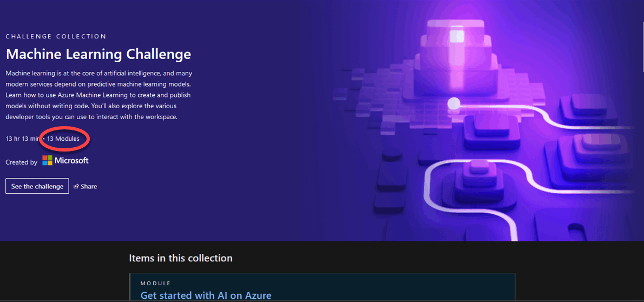Open the Share option

(85, 187)
